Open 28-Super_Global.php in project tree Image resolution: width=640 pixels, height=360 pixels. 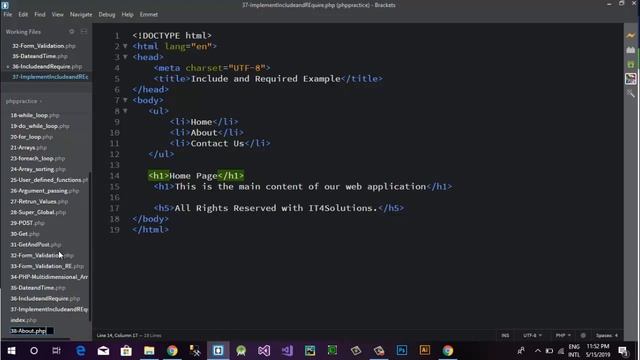pyautogui.click(x=38, y=212)
